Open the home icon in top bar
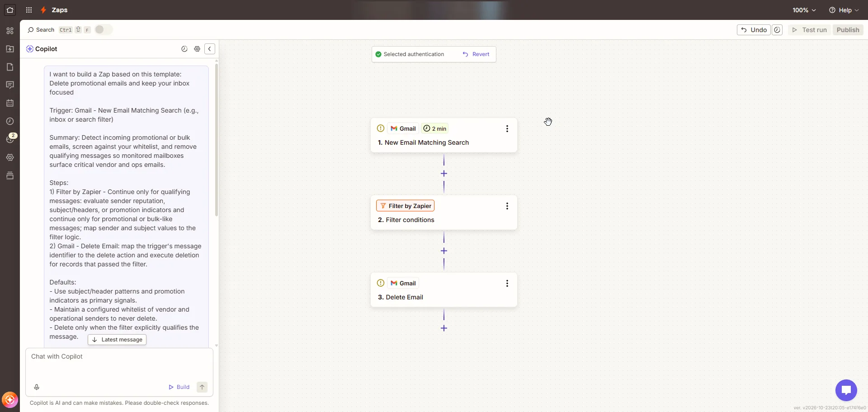 (10, 10)
